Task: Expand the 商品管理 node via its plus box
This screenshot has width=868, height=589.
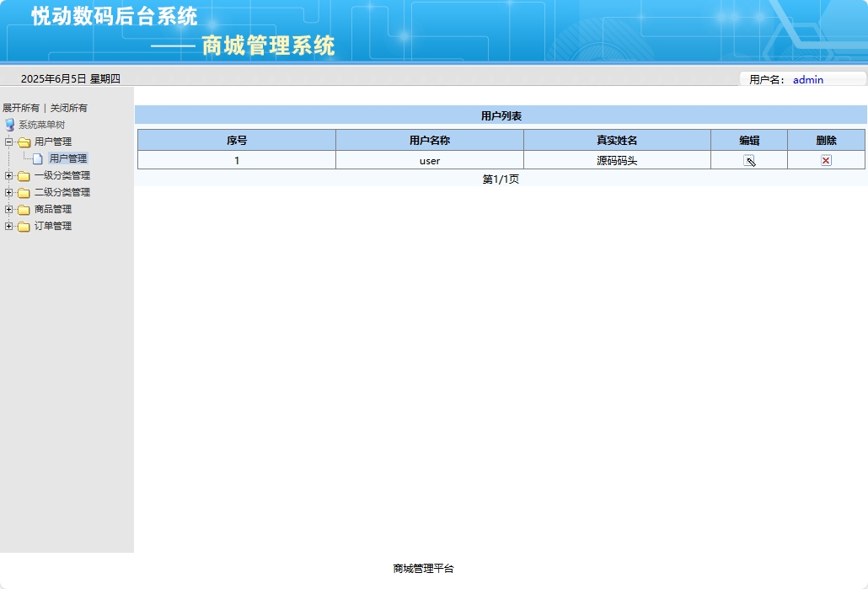Action: click(x=8, y=209)
